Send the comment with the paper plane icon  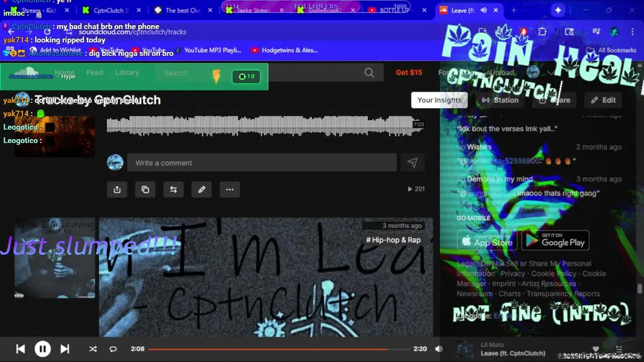point(413,163)
